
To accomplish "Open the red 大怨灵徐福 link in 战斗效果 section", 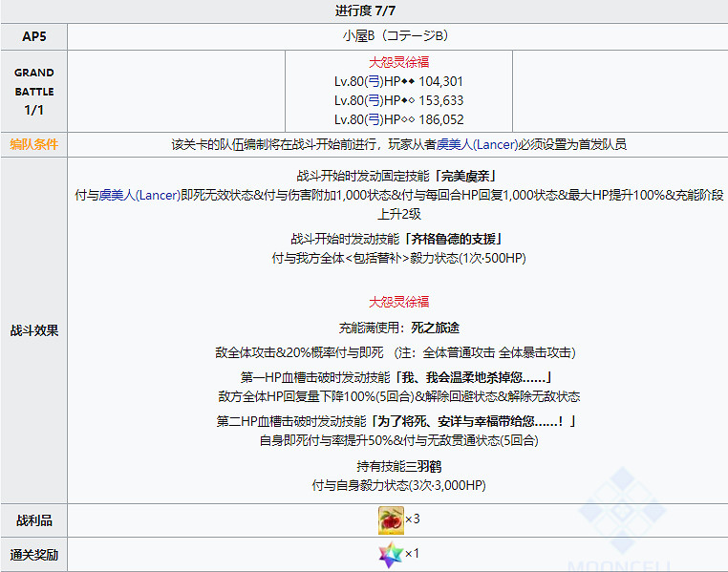I will tap(398, 302).
